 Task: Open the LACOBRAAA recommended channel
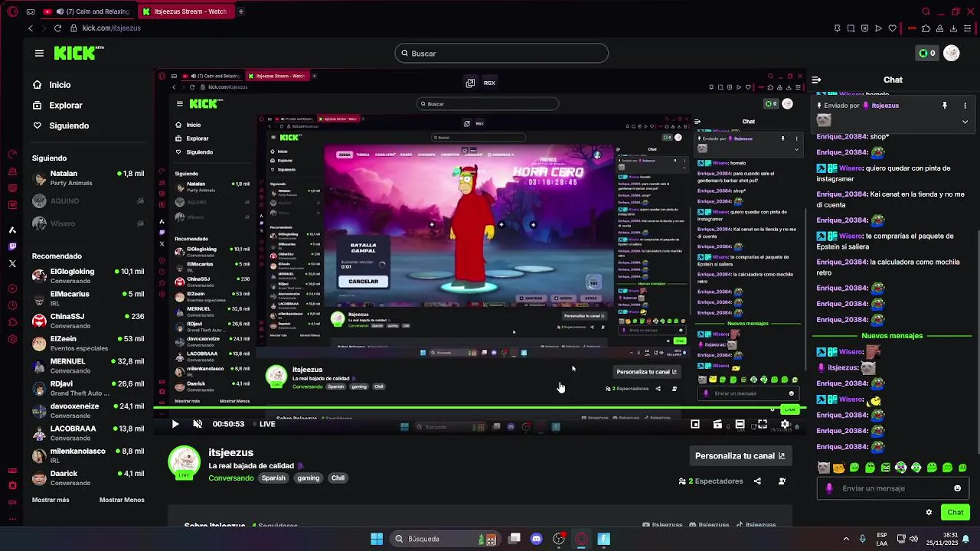pos(88,433)
